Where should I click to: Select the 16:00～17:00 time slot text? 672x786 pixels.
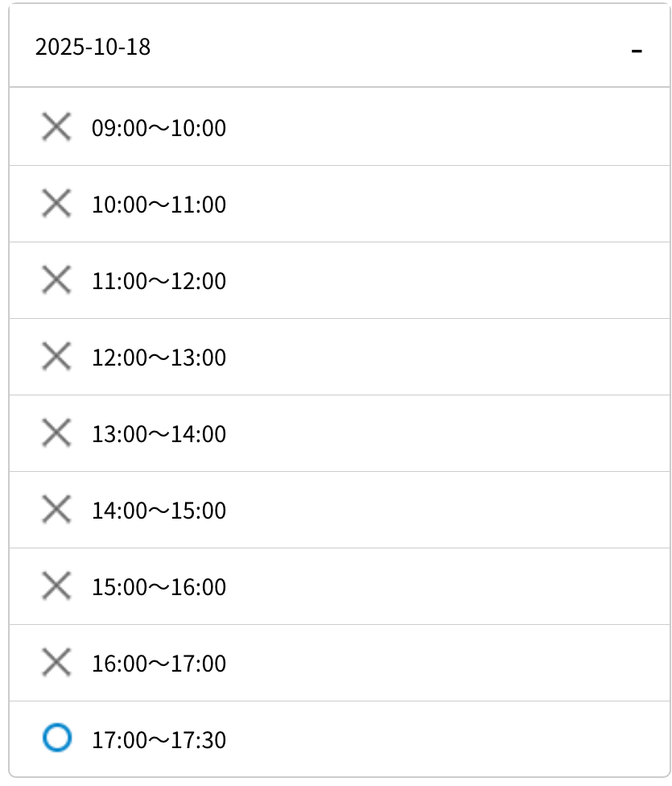point(159,664)
